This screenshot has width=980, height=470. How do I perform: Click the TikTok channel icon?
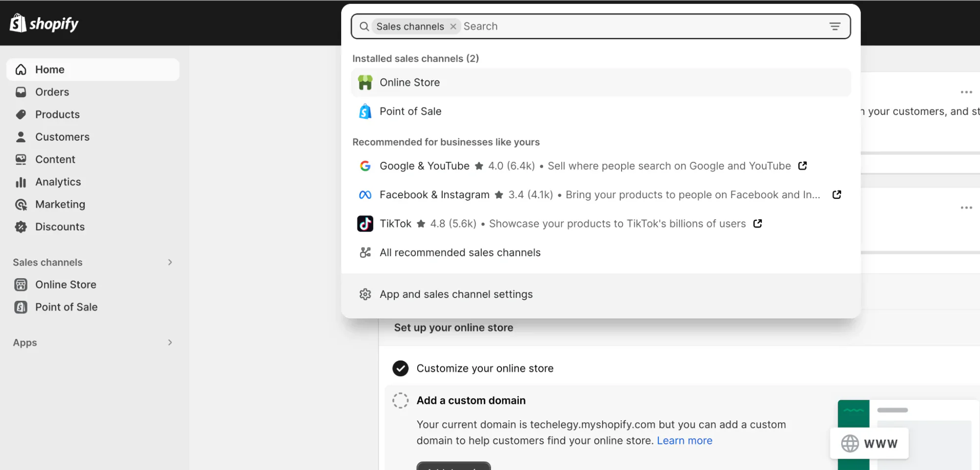click(365, 223)
